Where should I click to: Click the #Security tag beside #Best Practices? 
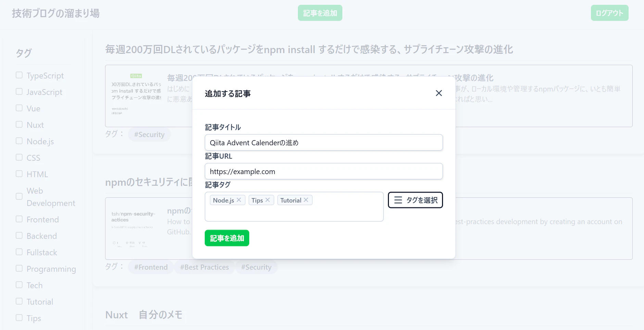coord(256,267)
